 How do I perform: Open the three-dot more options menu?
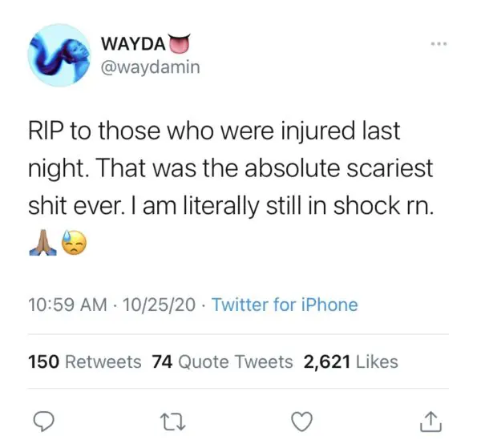439,44
